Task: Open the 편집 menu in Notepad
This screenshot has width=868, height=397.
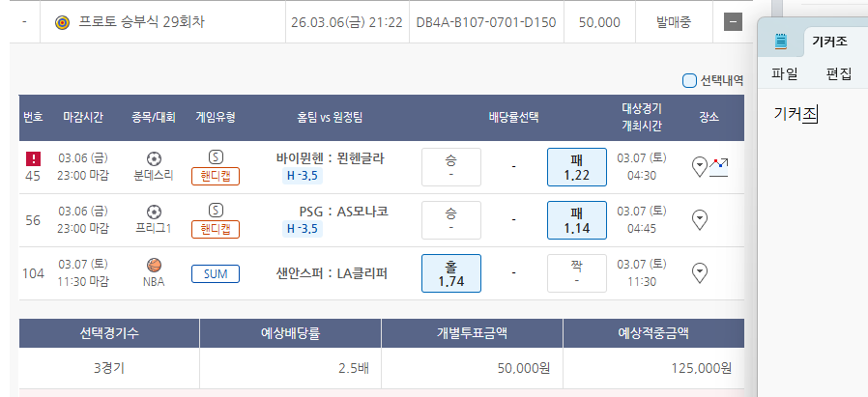Action: coord(838,74)
